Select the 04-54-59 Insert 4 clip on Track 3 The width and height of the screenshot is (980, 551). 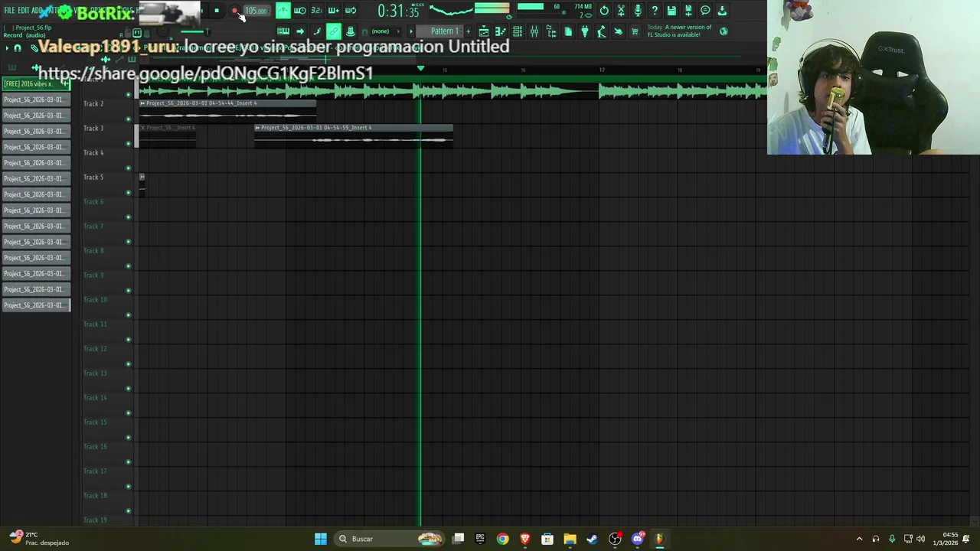click(354, 134)
